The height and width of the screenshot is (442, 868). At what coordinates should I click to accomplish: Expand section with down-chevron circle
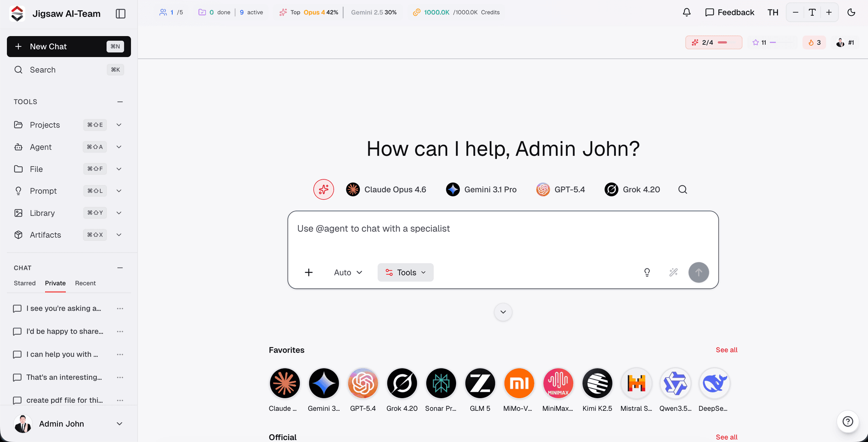tap(503, 312)
